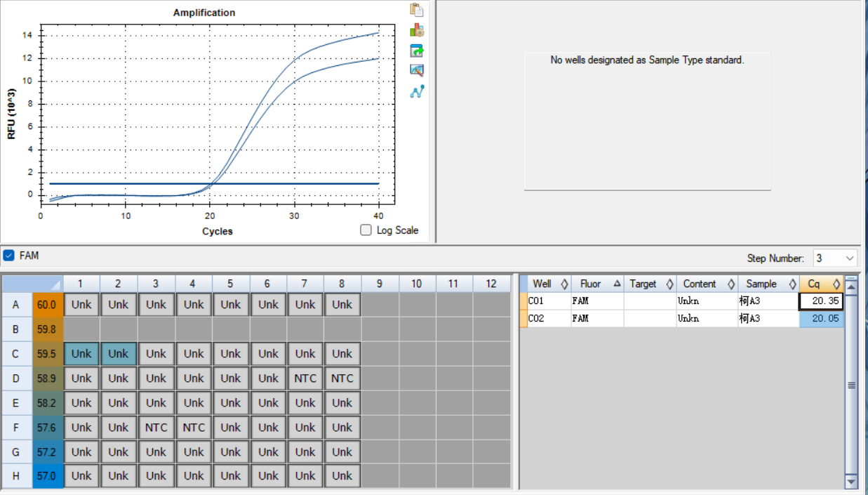Open chart settings bar-graph gear icon

tap(417, 30)
